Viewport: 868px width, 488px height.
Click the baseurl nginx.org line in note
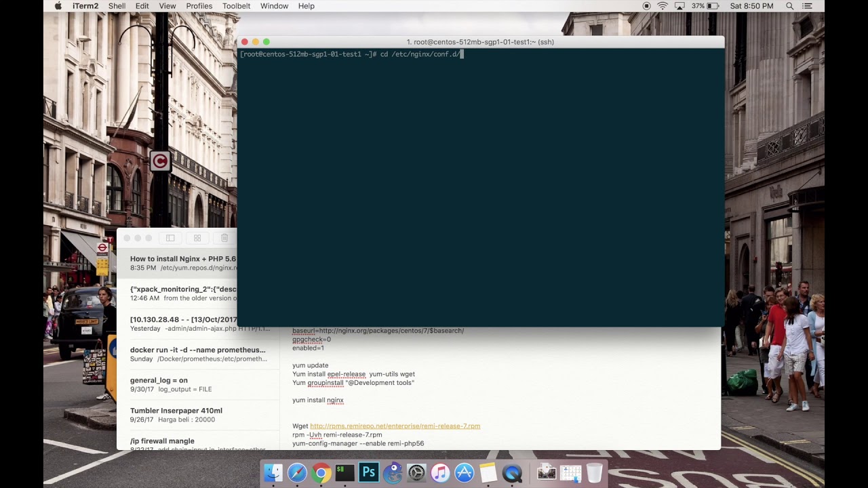[378, 331]
